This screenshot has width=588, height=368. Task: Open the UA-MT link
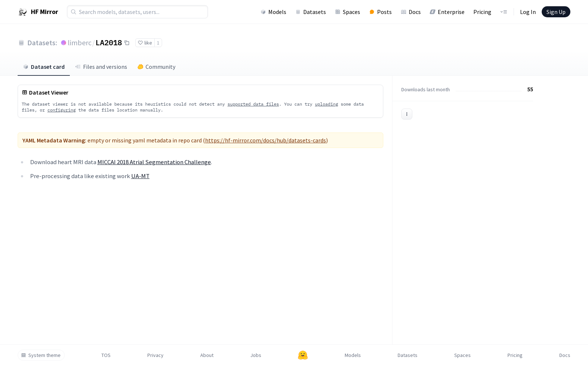click(x=140, y=176)
